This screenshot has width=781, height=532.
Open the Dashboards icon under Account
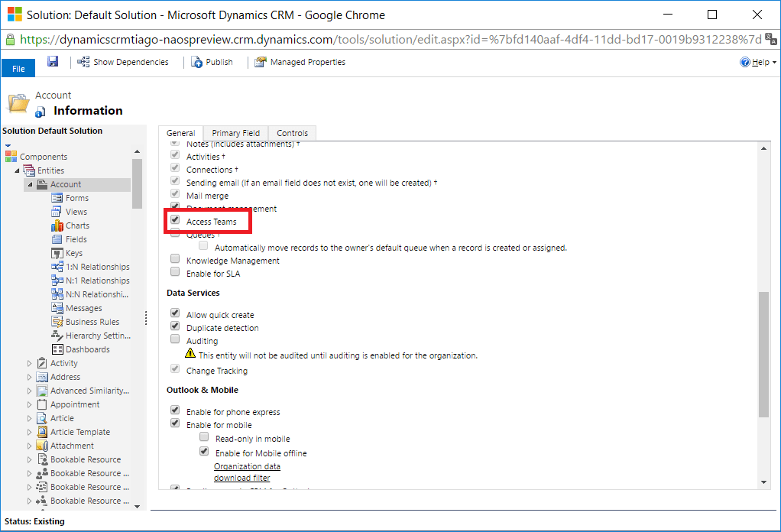point(57,349)
